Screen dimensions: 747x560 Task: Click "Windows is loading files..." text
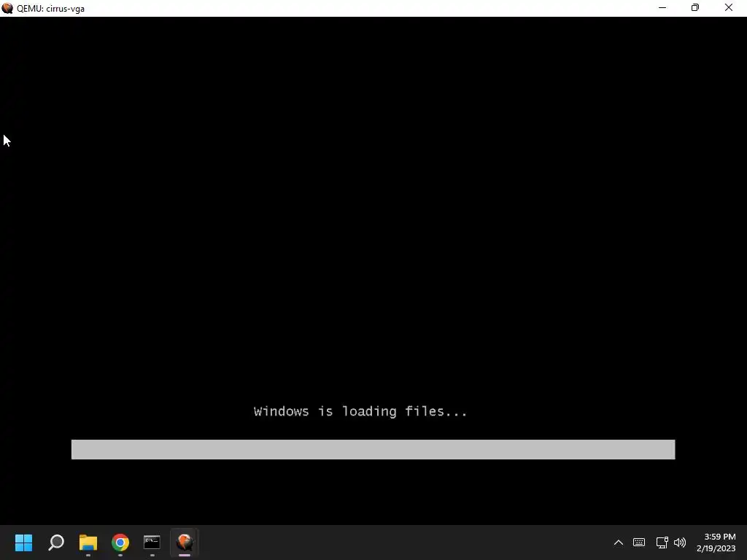[360, 411]
